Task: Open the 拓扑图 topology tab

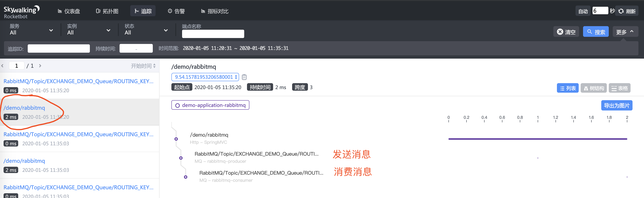Action: [x=107, y=11]
